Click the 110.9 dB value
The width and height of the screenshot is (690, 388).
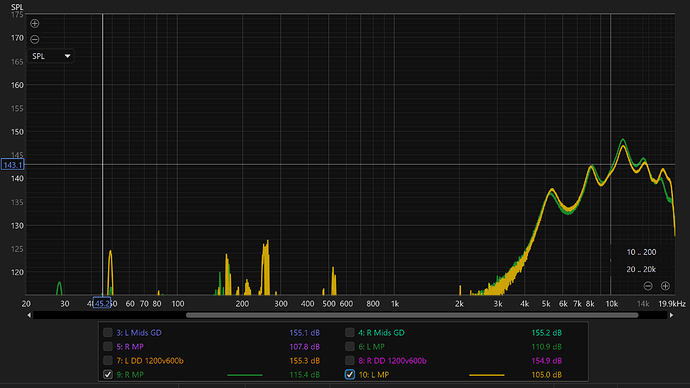[547, 347]
